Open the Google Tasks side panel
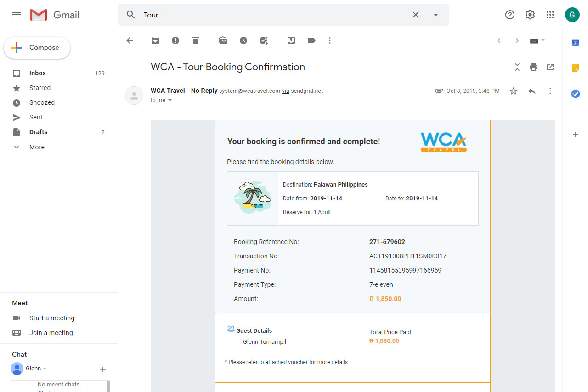Viewport: 588px width, 392px height. 575,93
